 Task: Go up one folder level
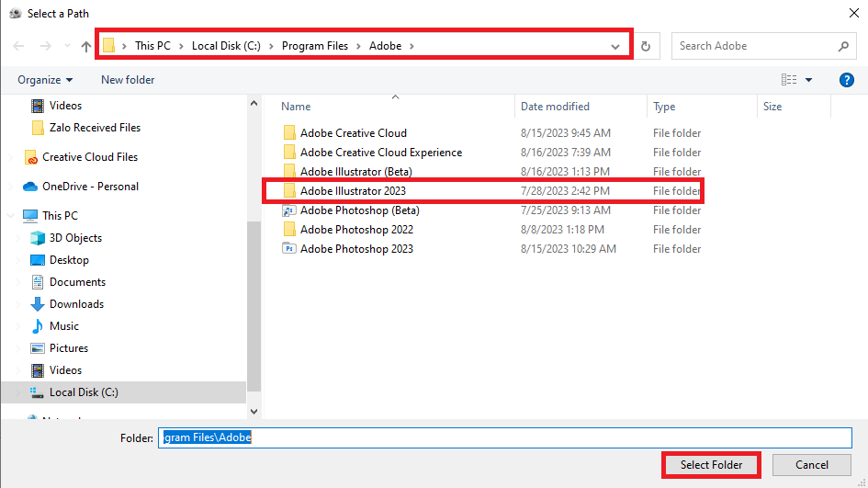pos(85,47)
